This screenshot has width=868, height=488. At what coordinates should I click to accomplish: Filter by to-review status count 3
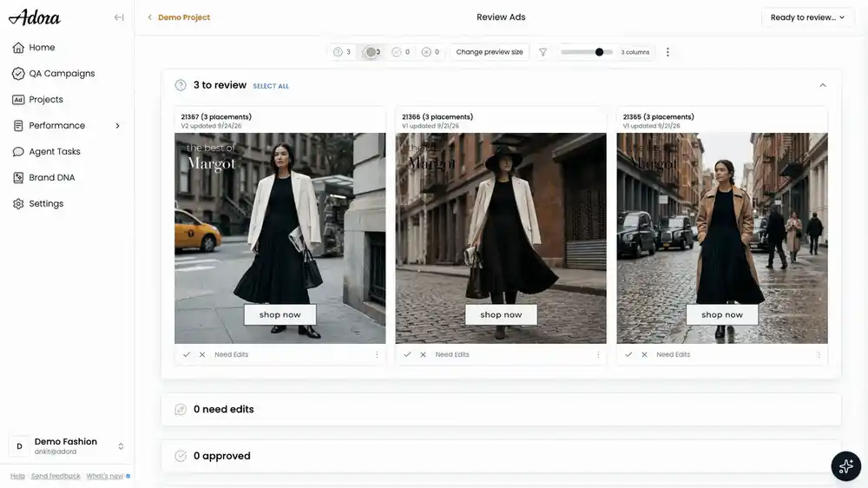pyautogui.click(x=341, y=52)
